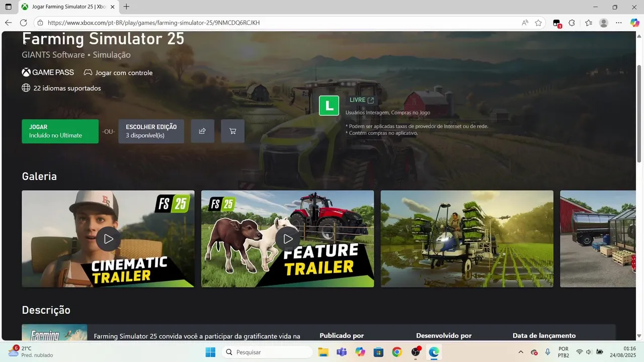
Task: Click text GIANTS Software • Simulação
Action: (76, 55)
